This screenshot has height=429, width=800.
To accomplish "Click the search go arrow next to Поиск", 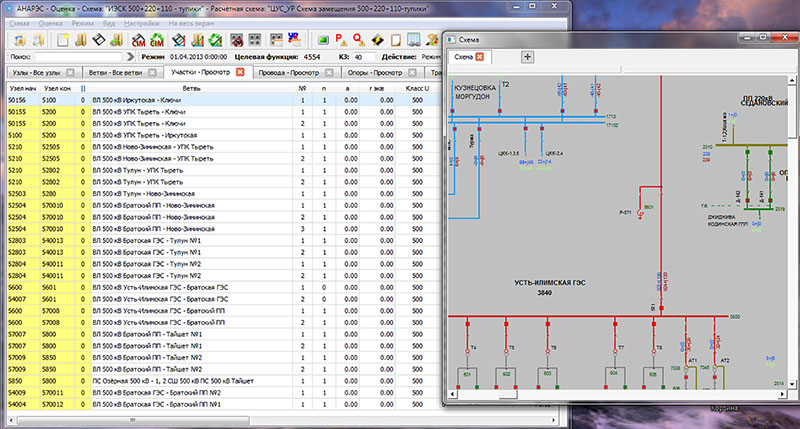I will coord(130,57).
